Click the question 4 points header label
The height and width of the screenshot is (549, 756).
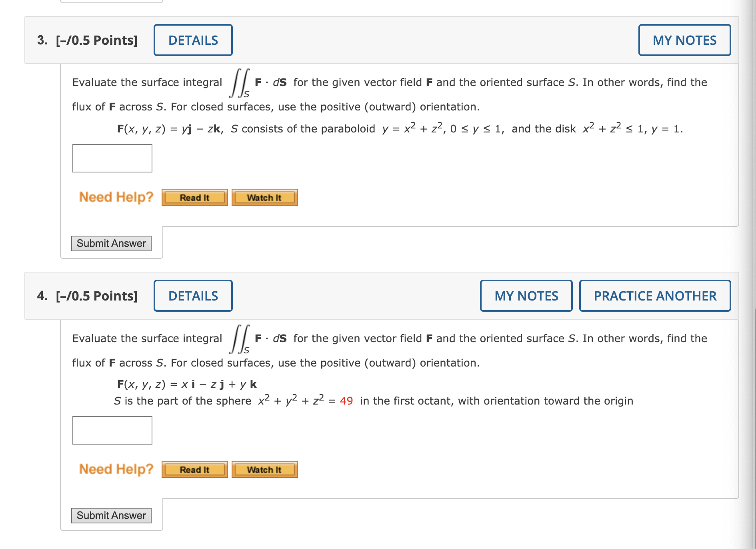(x=87, y=296)
